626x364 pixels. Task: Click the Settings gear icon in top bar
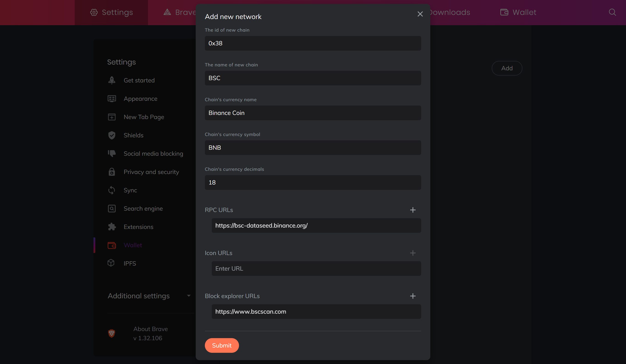pyautogui.click(x=94, y=12)
